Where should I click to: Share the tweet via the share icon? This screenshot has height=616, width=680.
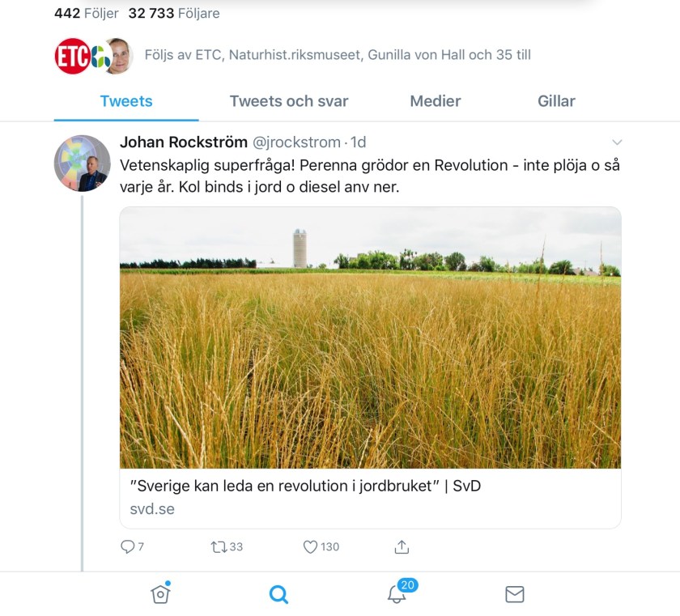[401, 546]
